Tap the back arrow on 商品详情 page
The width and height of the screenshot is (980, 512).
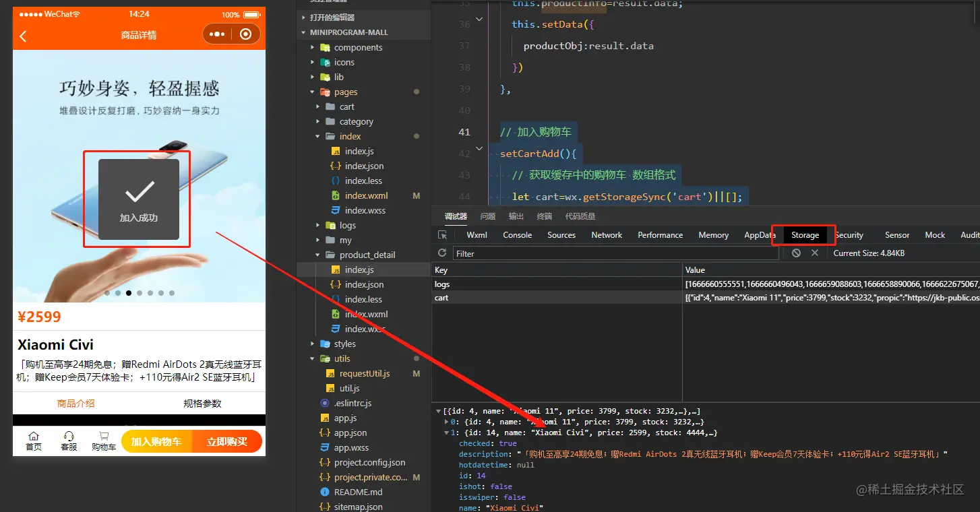[23, 36]
